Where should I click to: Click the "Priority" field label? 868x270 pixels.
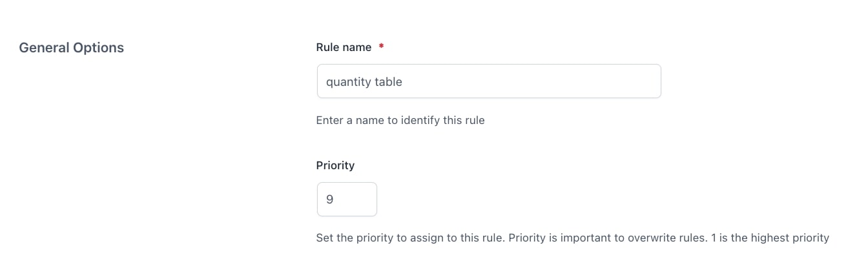pyautogui.click(x=335, y=165)
